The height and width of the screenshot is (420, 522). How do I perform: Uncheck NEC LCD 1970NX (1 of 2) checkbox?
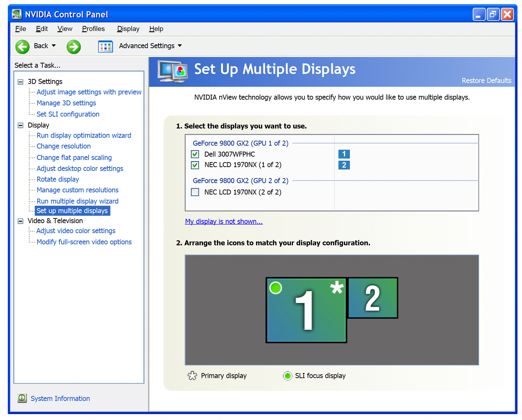195,165
